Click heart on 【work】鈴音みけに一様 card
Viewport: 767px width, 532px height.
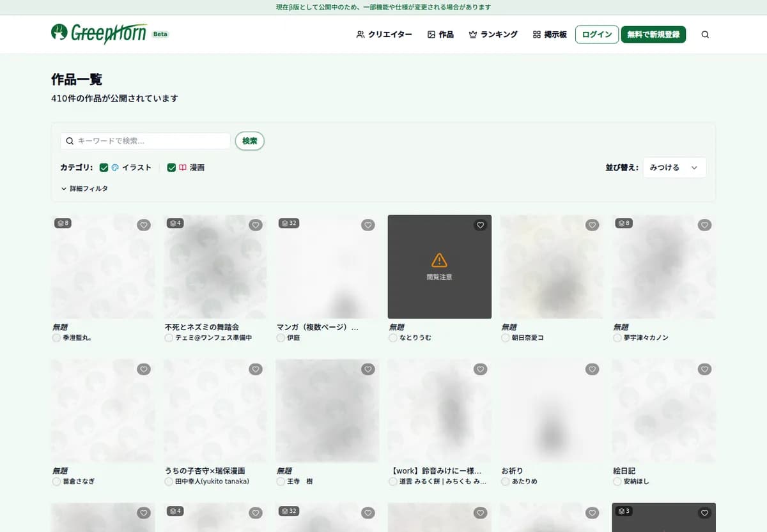[x=481, y=369]
